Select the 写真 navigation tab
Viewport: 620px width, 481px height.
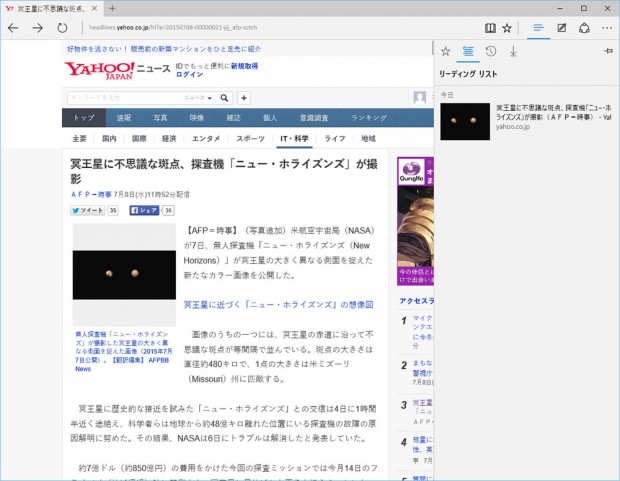click(160, 118)
